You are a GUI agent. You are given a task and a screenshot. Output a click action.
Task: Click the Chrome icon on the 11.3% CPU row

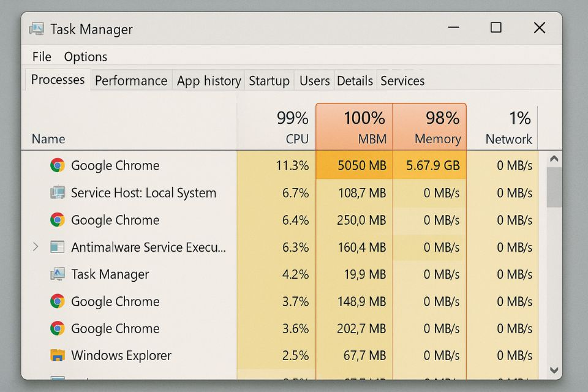click(58, 165)
